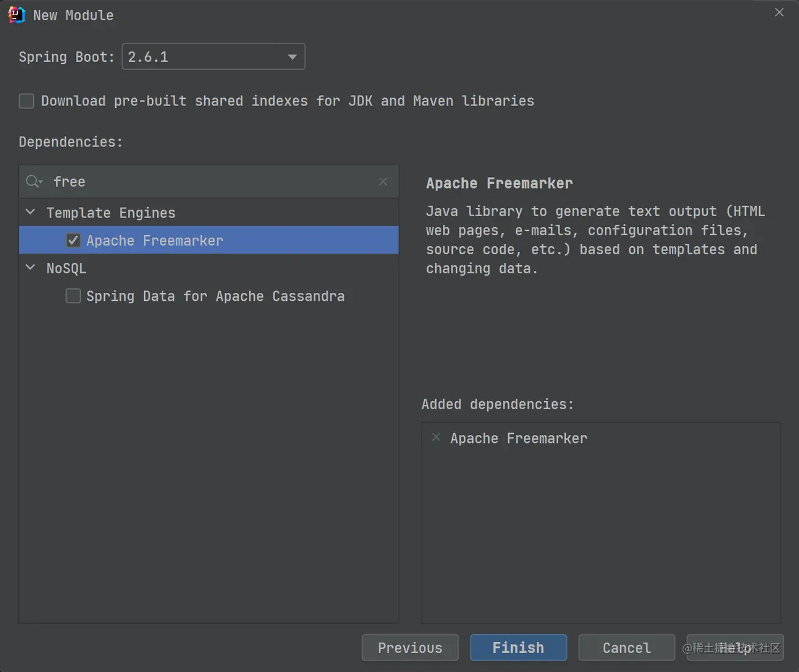The width and height of the screenshot is (799, 672).
Task: Click Apache Freemarker in Added dependencies list
Action: coord(519,438)
